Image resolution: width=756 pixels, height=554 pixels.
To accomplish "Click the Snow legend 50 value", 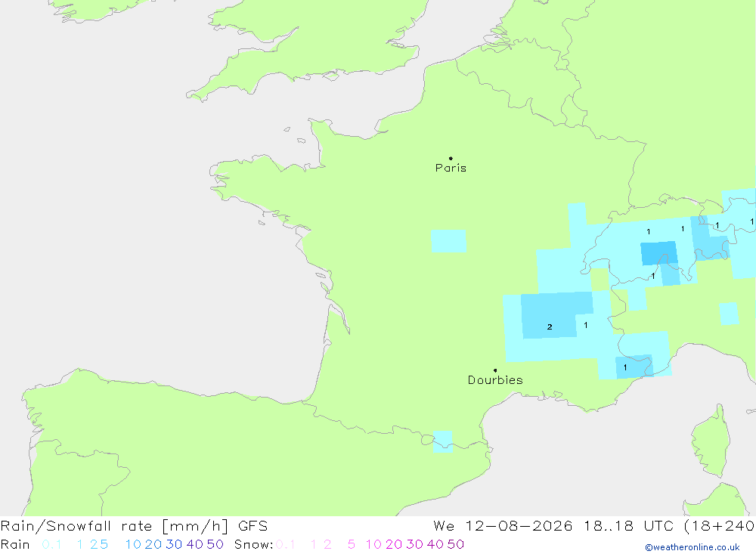I will click(456, 544).
